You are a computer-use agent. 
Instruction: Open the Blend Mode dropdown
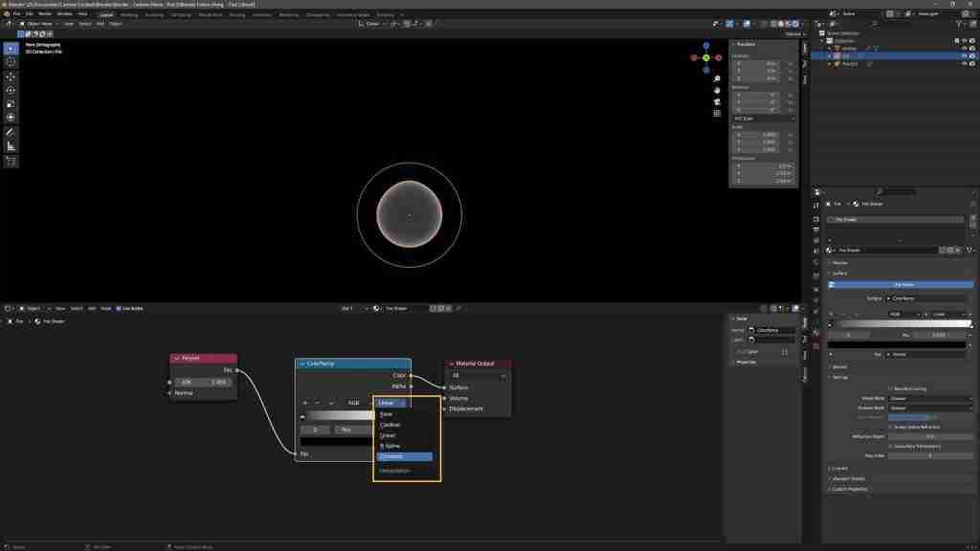(930, 398)
